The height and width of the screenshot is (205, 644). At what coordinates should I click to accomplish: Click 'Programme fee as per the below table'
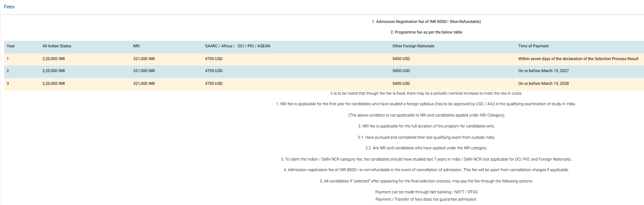[x=426, y=32]
